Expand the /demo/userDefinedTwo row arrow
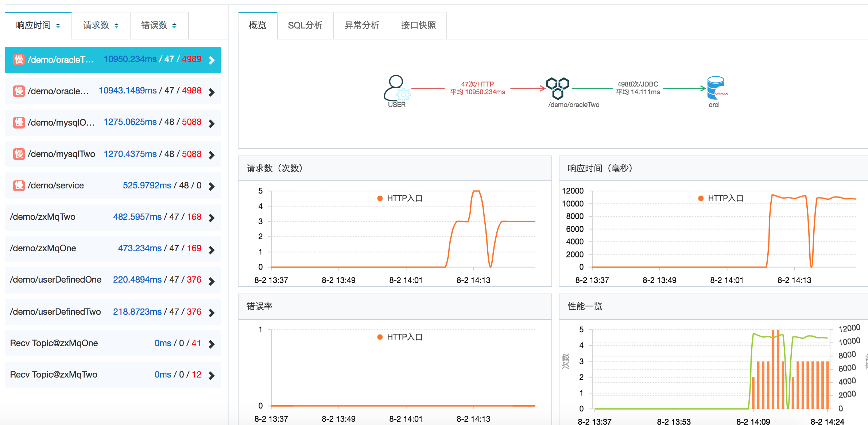The width and height of the screenshot is (868, 425). (212, 313)
